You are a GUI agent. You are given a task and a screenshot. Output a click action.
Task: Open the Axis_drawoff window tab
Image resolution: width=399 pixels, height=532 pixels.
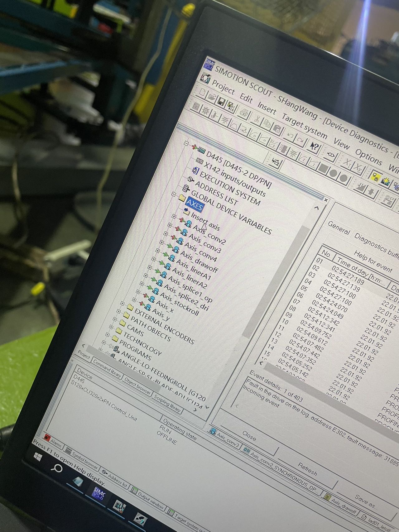click(x=340, y=504)
